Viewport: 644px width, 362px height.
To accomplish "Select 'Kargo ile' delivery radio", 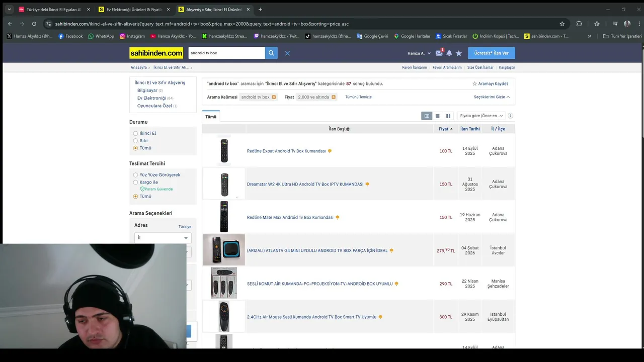I will coord(135,183).
